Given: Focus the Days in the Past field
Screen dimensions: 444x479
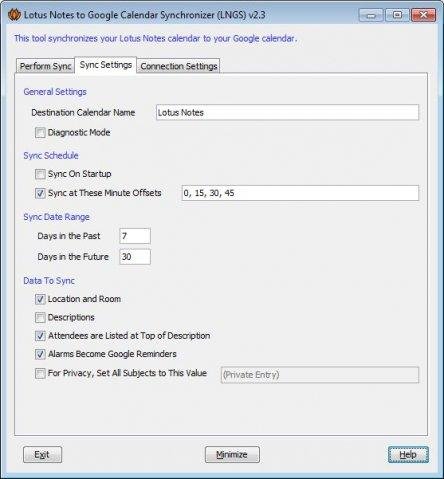Looking at the screenshot, I should [x=135, y=236].
